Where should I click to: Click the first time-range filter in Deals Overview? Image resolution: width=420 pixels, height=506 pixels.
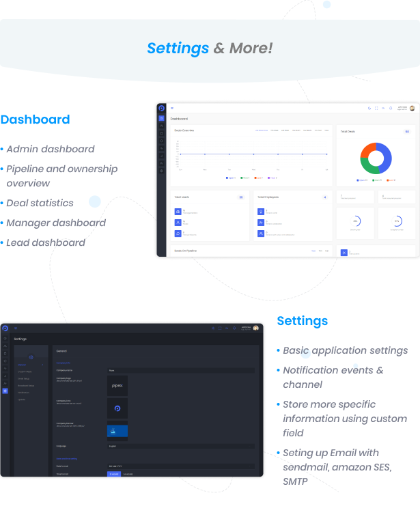[x=262, y=130]
